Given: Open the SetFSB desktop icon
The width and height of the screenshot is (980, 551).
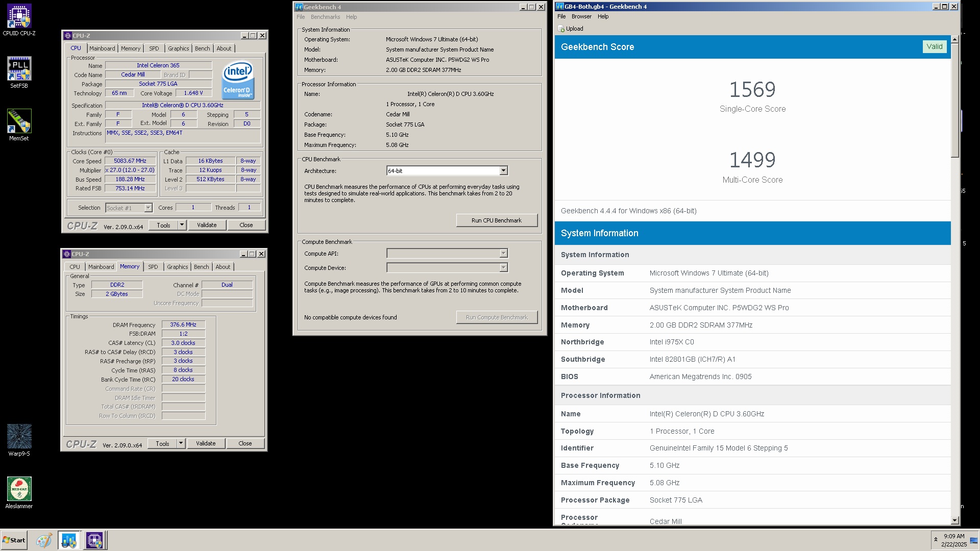Looking at the screenshot, I should point(19,72).
